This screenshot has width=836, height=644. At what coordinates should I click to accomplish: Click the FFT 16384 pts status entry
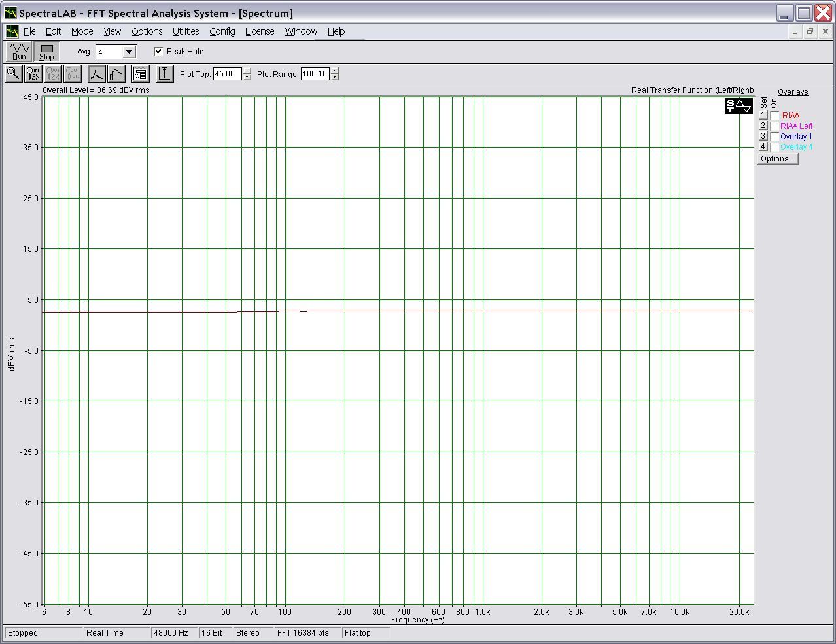[307, 633]
